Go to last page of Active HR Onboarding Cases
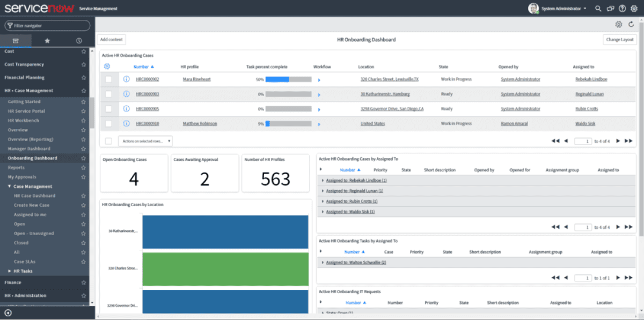This screenshot has height=320, width=644. 628,141
